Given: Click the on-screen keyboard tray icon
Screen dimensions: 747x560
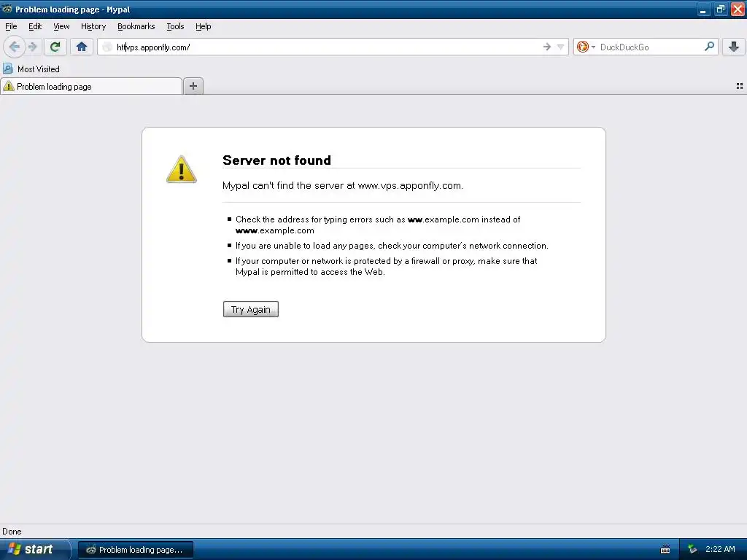Looking at the screenshot, I should pyautogui.click(x=665, y=550).
